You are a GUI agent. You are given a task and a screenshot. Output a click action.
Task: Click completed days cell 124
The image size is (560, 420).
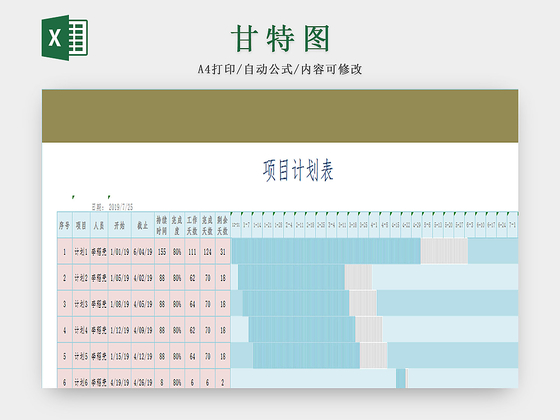208,251
